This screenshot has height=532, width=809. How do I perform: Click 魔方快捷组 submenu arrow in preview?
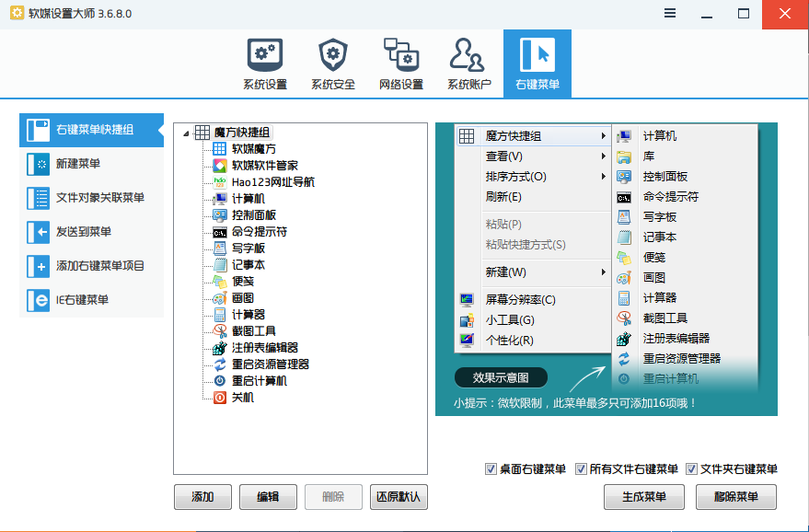pos(603,135)
